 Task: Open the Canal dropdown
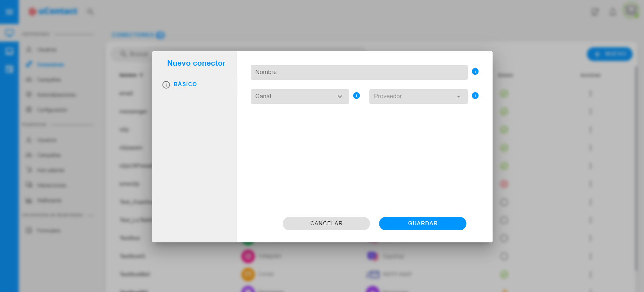coord(300,97)
